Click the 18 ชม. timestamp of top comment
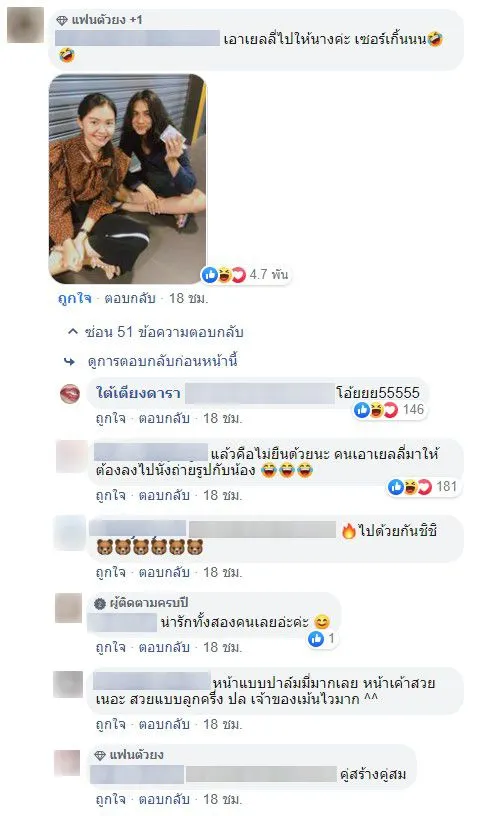Image resolution: width=498 pixels, height=816 pixels. [188, 298]
